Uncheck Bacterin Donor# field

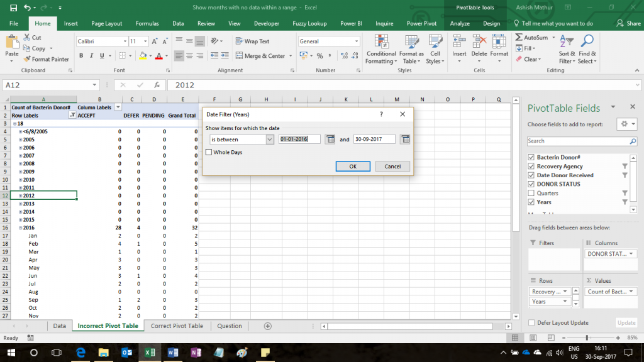click(531, 157)
